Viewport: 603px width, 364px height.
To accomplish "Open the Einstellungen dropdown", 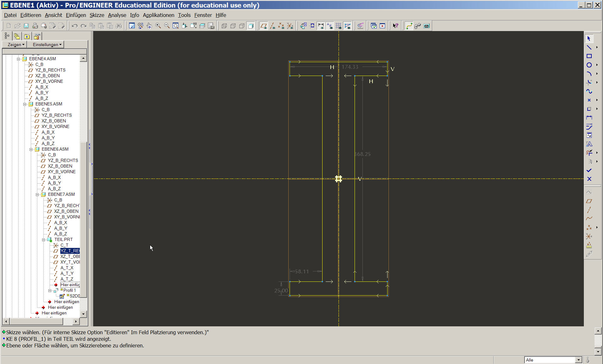I will (46, 45).
